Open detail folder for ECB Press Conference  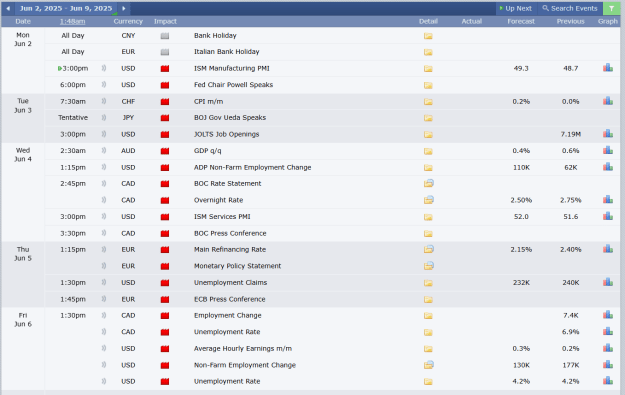pyautogui.click(x=428, y=299)
